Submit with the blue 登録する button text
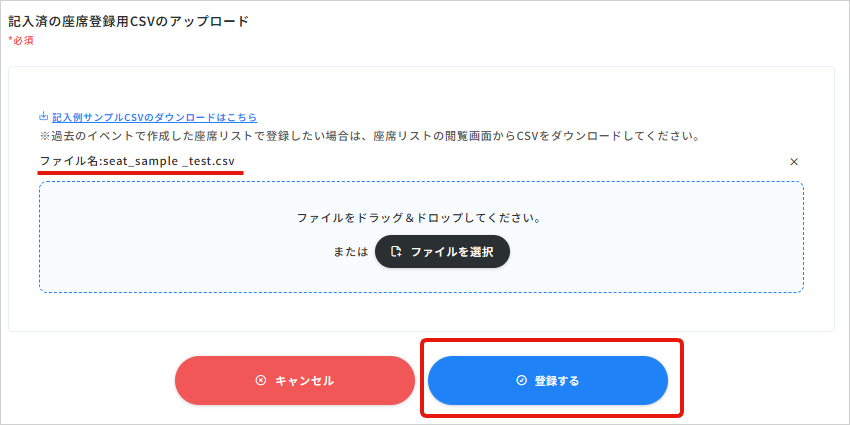850x425 pixels. pyautogui.click(x=557, y=381)
